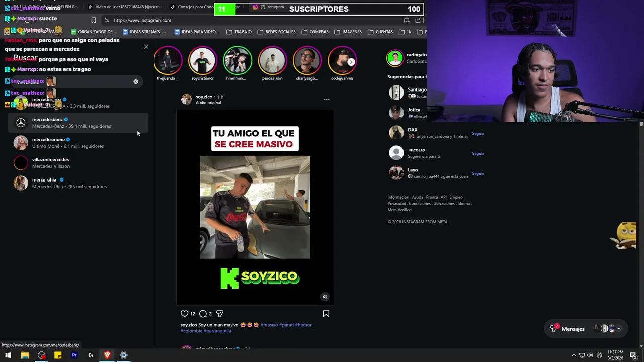Open IDEAS STREAM'S bookmark

(144, 32)
